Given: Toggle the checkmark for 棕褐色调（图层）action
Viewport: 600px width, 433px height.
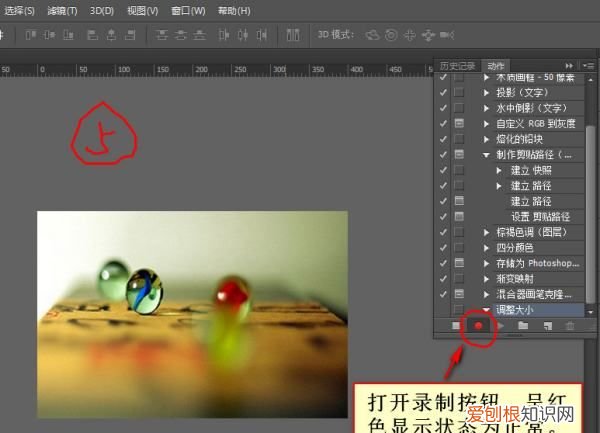Looking at the screenshot, I should pos(443,232).
